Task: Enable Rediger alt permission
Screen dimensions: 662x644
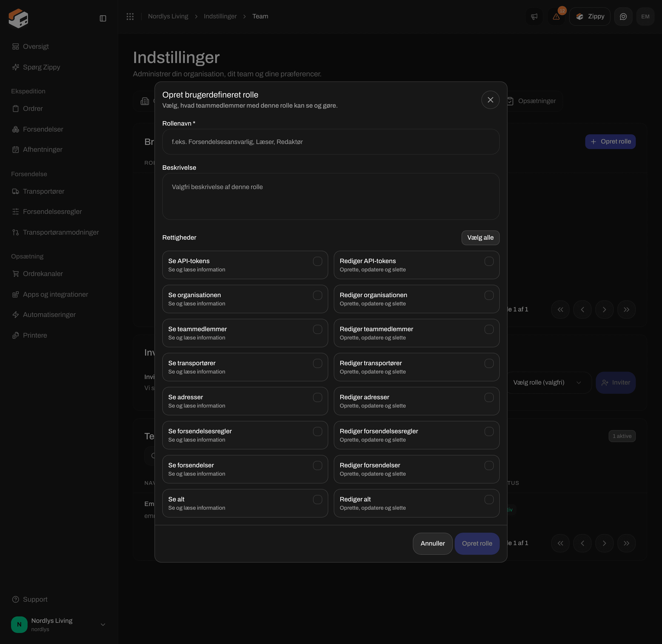Action: 489,500
